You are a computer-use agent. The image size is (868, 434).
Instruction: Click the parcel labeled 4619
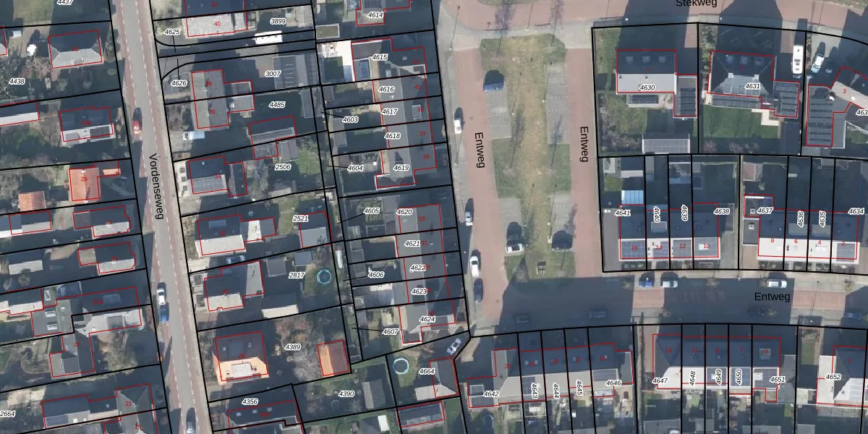point(401,167)
